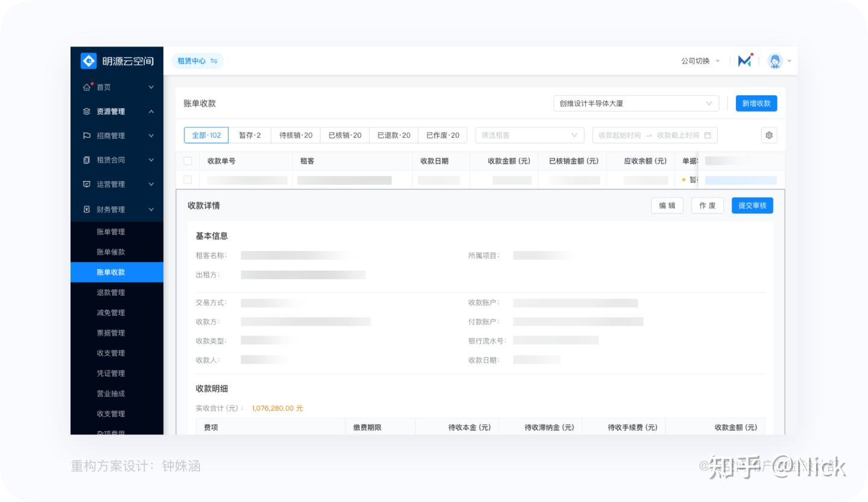Viewport: 868px width, 502px height.
Task: Click the 新增收款 button
Action: coord(756,103)
